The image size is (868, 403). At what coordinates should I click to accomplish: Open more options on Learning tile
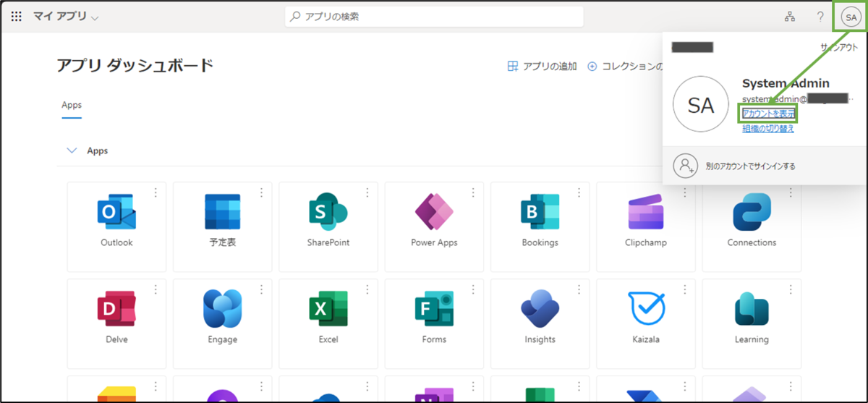[791, 289]
